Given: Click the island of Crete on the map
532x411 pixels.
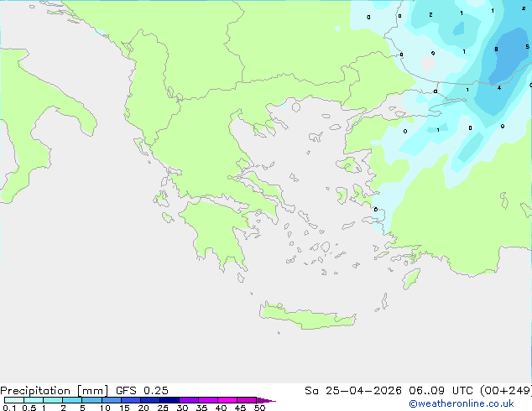Looking at the screenshot, I should click(307, 317).
